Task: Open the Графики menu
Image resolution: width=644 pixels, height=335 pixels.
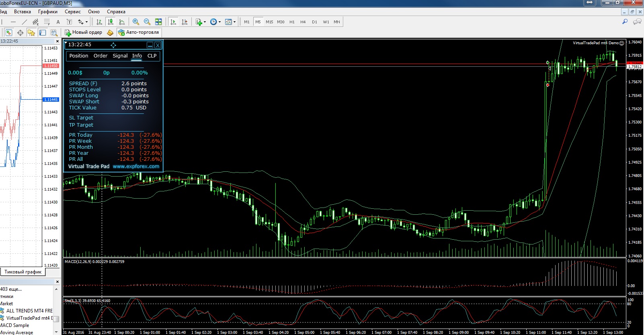Action: (48, 12)
